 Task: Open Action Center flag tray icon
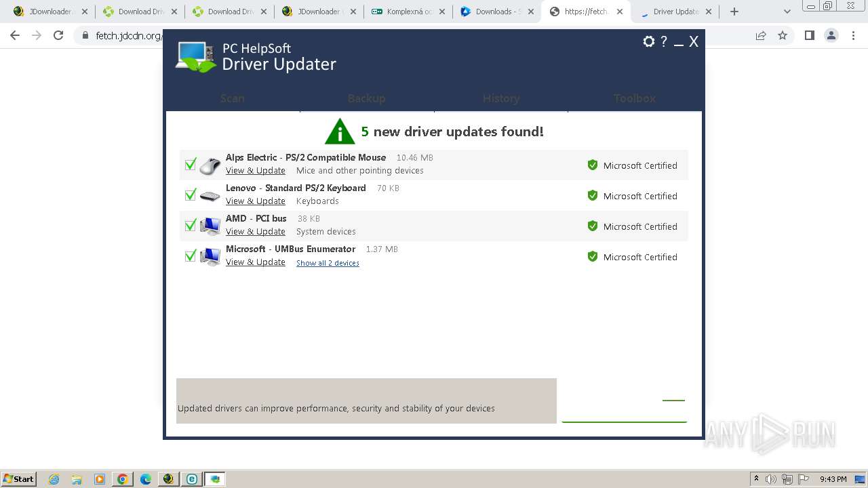pyautogui.click(x=804, y=479)
